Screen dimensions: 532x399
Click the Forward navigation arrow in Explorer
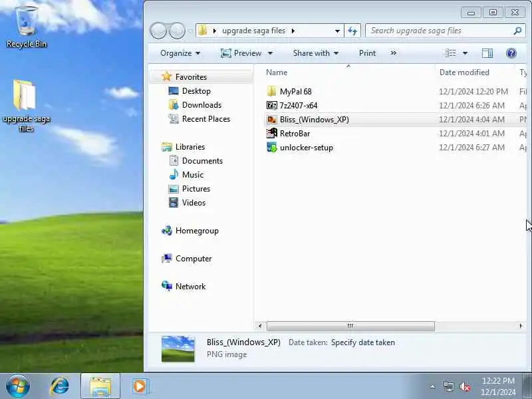[177, 31]
